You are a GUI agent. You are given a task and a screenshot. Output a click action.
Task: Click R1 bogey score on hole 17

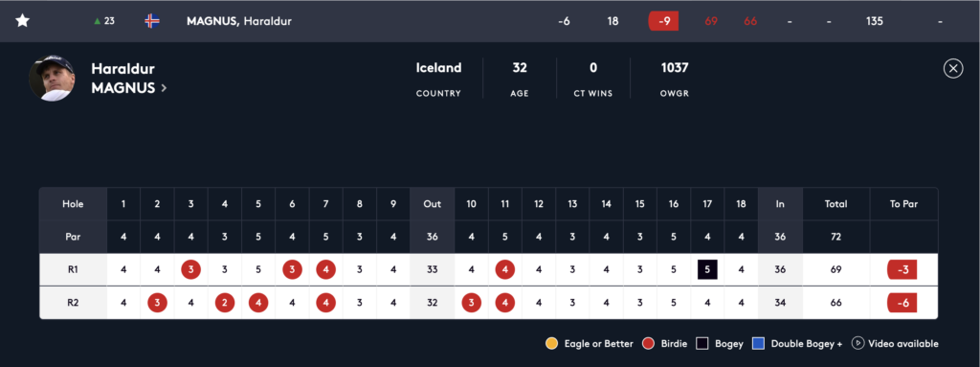tap(707, 270)
